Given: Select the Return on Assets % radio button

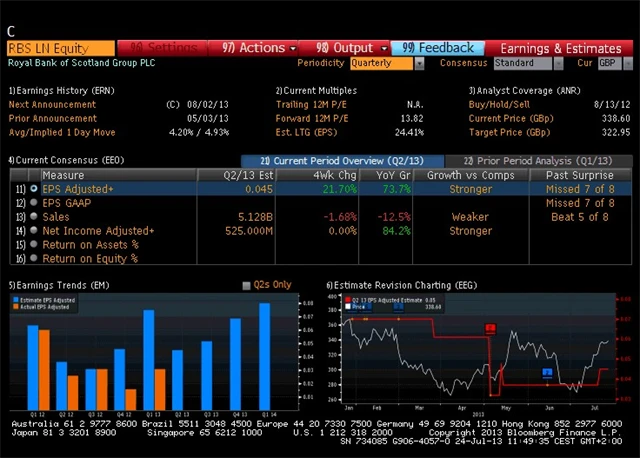Looking at the screenshot, I should 34,244.
